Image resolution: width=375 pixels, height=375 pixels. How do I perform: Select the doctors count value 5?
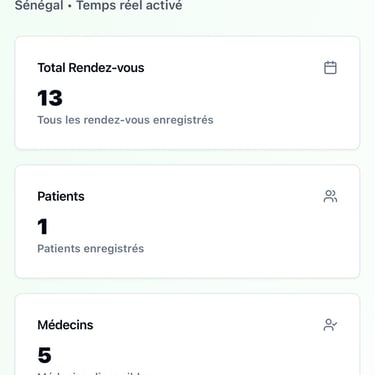[44, 355]
